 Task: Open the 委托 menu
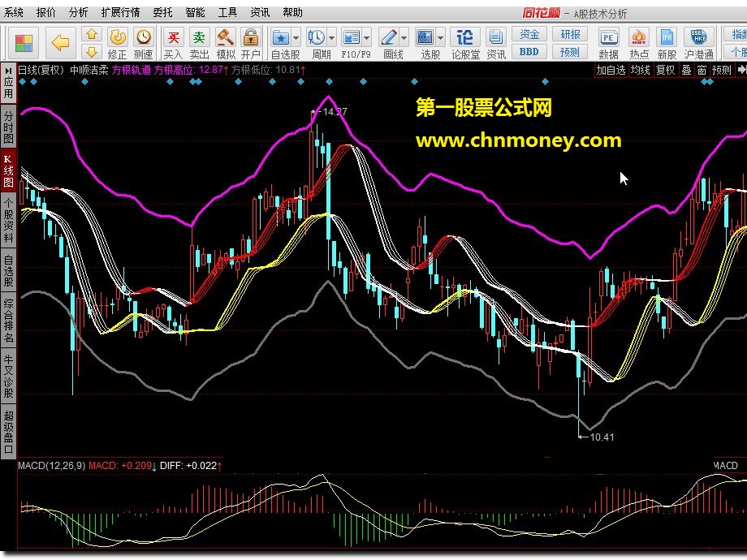162,12
